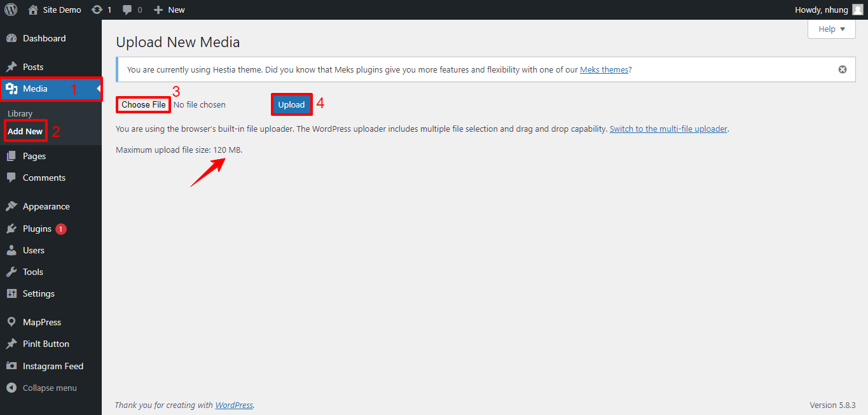This screenshot has height=415, width=868.
Task: Switch to the multi-file uploader
Action: click(x=668, y=128)
